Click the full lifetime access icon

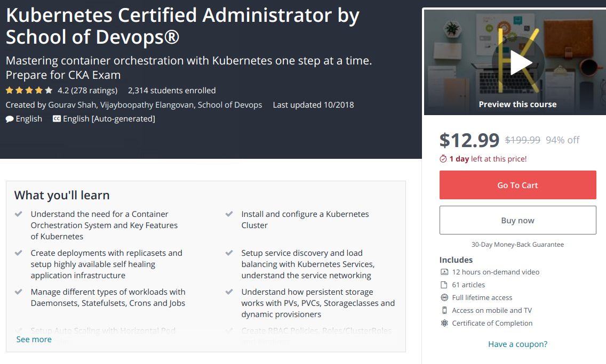tap(444, 297)
